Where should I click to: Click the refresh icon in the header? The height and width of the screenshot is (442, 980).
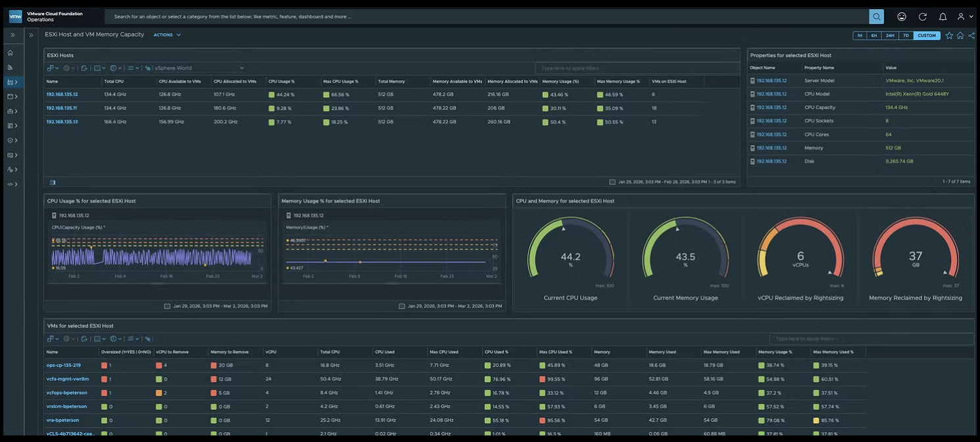922,16
